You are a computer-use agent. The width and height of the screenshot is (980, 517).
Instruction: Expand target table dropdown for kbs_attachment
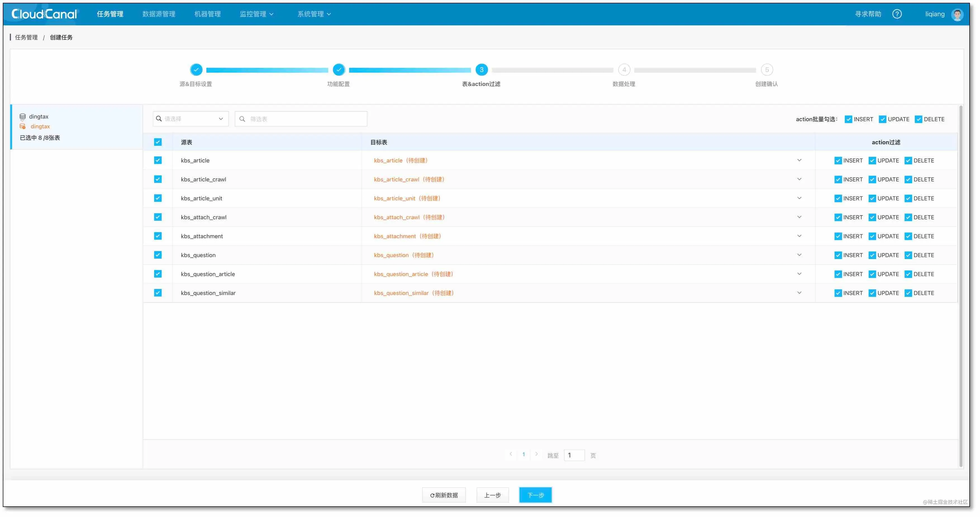coord(799,236)
